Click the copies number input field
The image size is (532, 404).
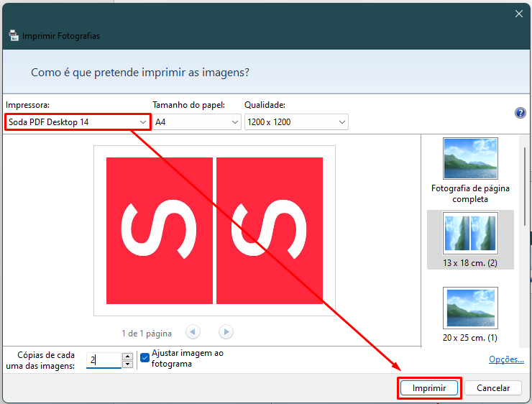tap(104, 360)
